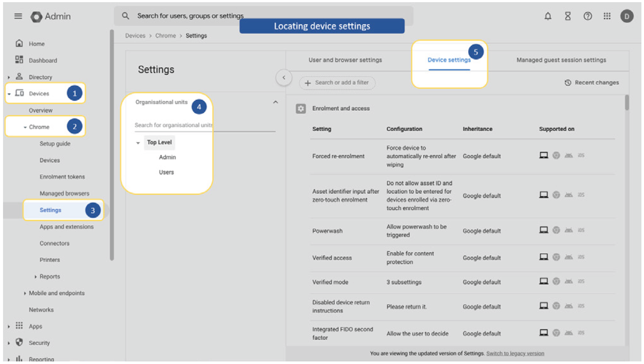The image size is (644, 364).
Task: Open Overview under Devices
Action: pos(41,110)
